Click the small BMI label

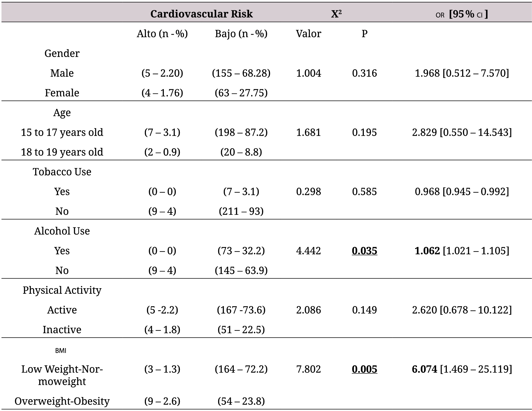(61, 351)
